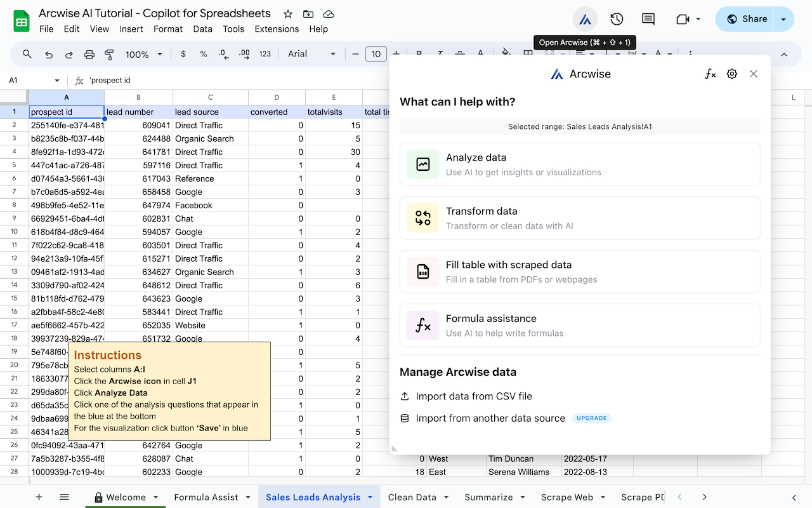The width and height of the screenshot is (812, 508).
Task: Click the upload icon beside Import CSV
Action: 405,396
